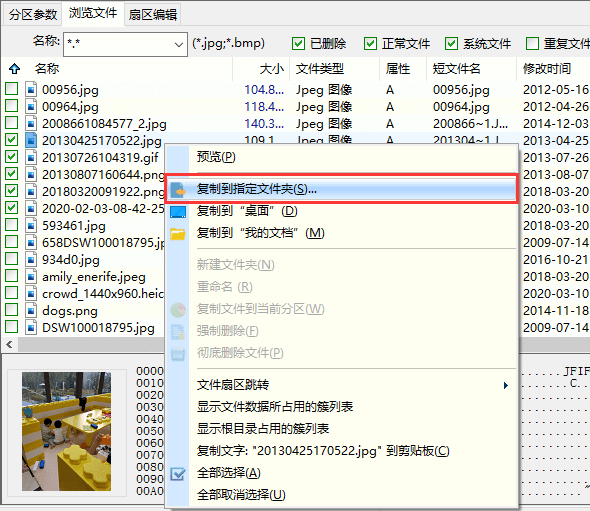Click 显示根目录占用的簇列表 entry
Viewport: 590px width, 511px height.
(x=263, y=429)
